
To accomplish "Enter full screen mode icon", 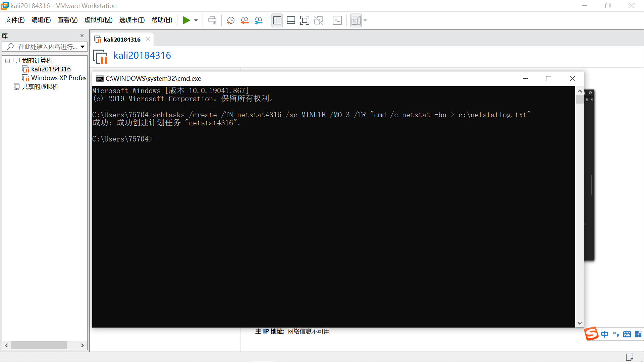I will click(x=305, y=20).
